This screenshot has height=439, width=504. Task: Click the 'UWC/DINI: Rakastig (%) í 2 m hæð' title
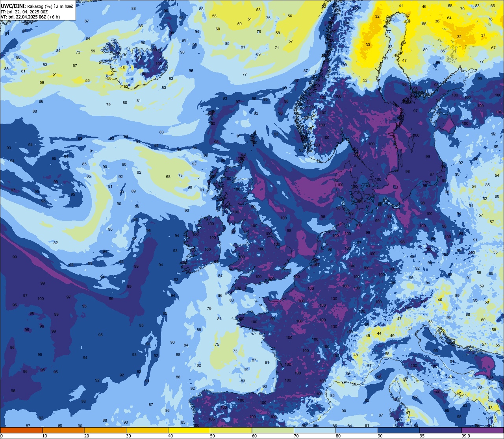[37, 6]
